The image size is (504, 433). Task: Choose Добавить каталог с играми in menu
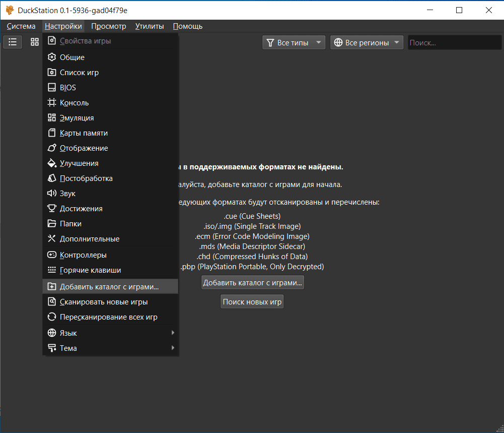tap(110, 286)
